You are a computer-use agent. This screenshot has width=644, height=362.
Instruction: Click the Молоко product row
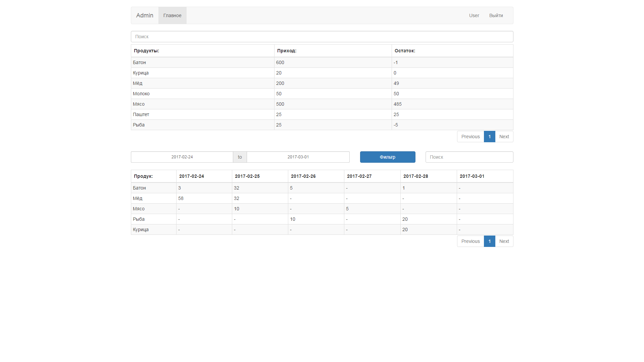pyautogui.click(x=322, y=94)
